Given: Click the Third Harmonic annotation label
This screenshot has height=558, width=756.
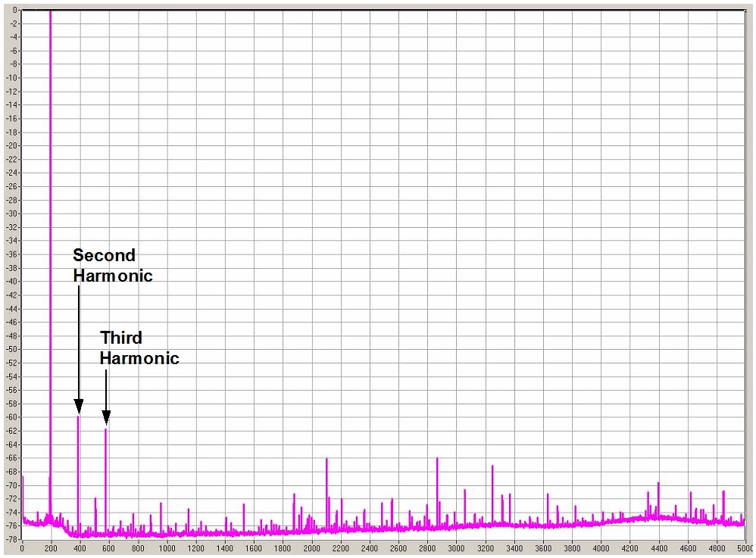Looking at the screenshot, I should pyautogui.click(x=139, y=348).
